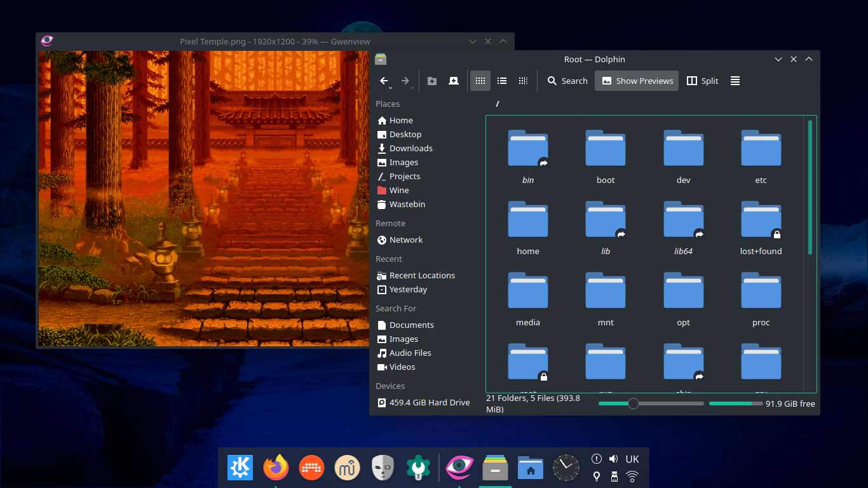Create a new folder in Dolphin
Screen dimensions: 868x488
(432, 81)
